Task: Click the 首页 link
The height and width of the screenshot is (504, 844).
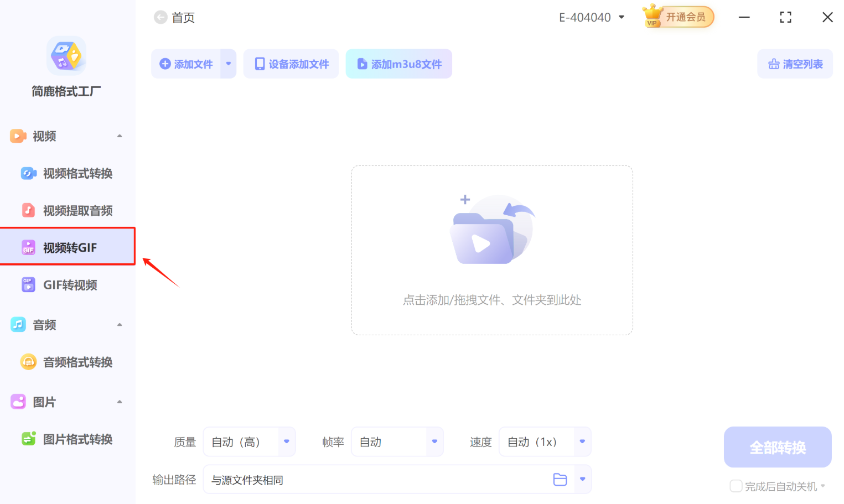Action: (183, 18)
